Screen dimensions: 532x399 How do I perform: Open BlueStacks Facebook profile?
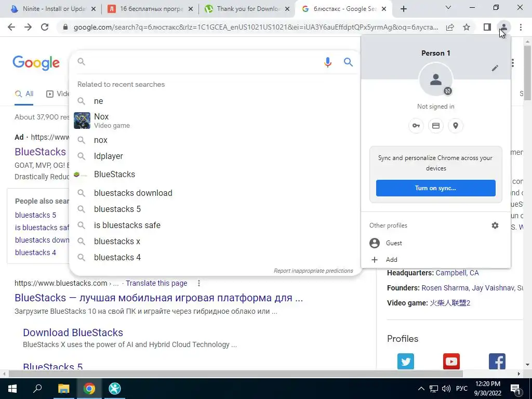pos(497,362)
